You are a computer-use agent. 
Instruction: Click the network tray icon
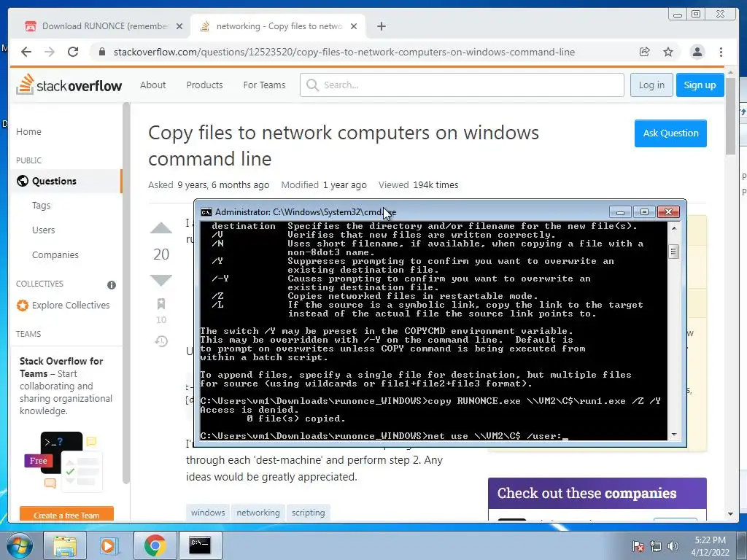pos(656,546)
